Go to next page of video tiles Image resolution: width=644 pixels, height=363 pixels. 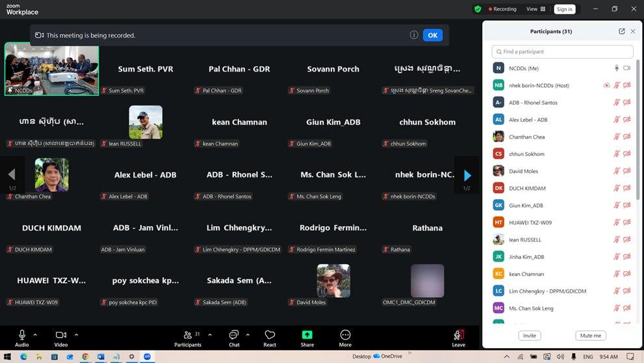(467, 175)
